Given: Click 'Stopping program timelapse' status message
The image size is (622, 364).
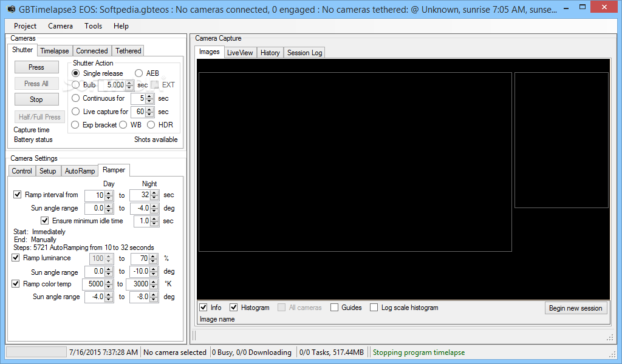Looking at the screenshot, I should point(419,352).
